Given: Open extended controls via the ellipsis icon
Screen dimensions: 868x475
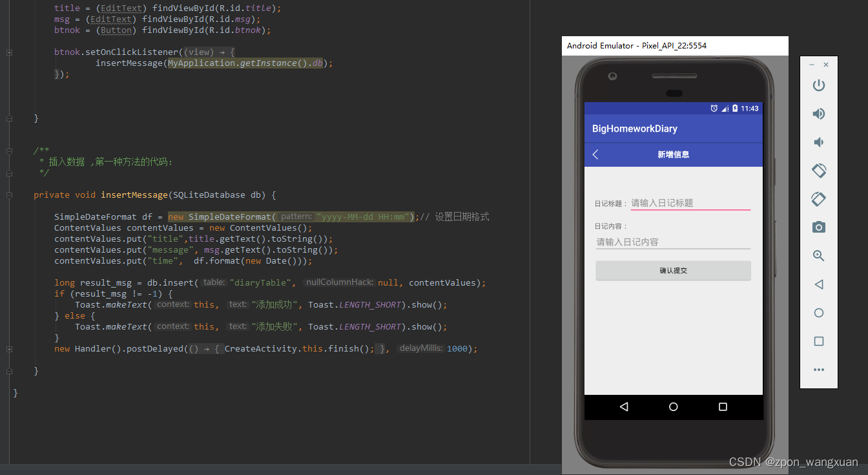Looking at the screenshot, I should point(818,369).
